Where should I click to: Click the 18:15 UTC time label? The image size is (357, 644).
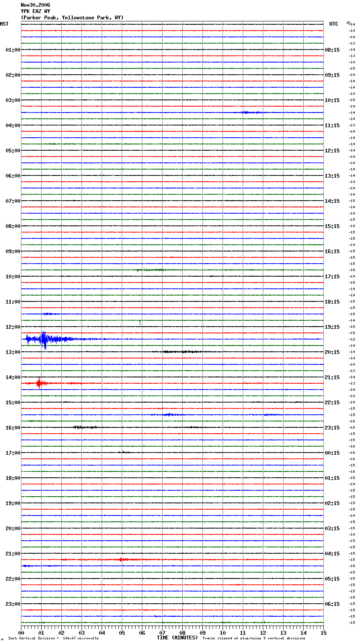coord(332,302)
